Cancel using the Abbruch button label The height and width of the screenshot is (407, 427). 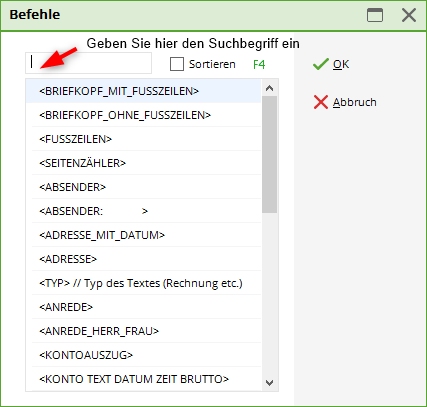point(355,102)
